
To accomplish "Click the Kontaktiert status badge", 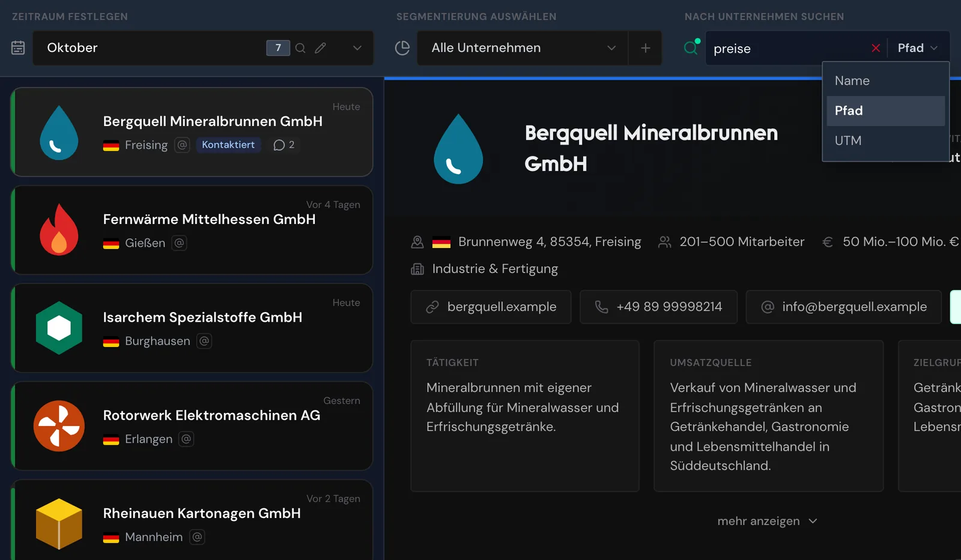I will pos(228,145).
